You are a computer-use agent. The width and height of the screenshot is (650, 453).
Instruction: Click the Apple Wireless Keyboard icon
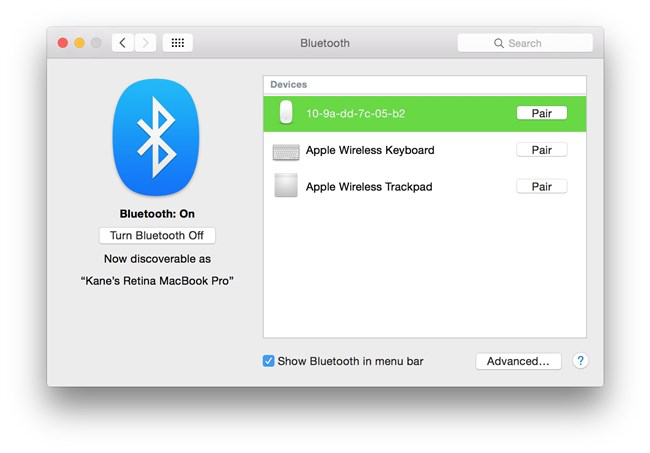coord(286,152)
